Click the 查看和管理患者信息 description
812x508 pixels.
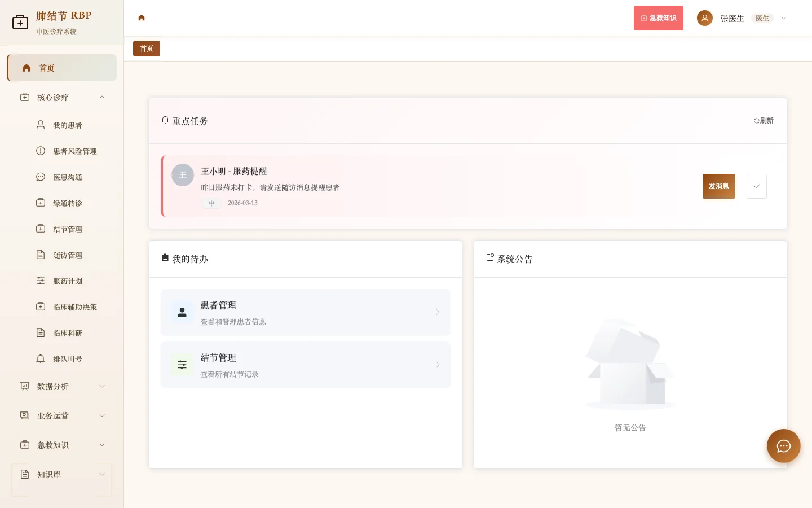(233, 322)
